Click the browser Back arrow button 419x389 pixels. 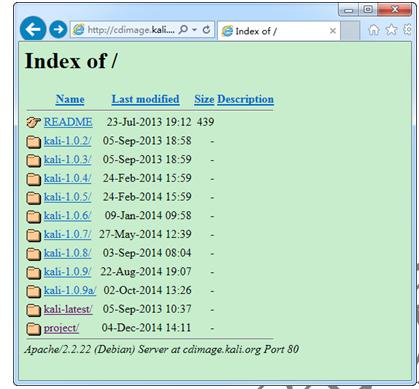[33, 29]
